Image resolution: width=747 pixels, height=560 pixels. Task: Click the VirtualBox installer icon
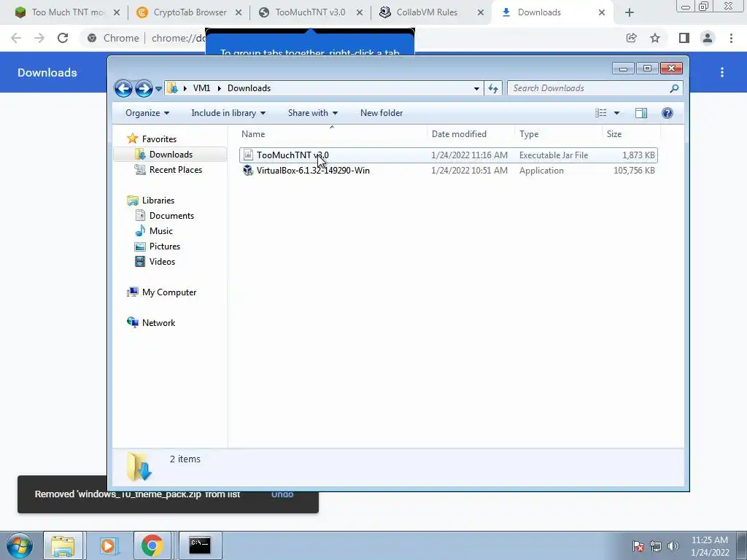[248, 171]
